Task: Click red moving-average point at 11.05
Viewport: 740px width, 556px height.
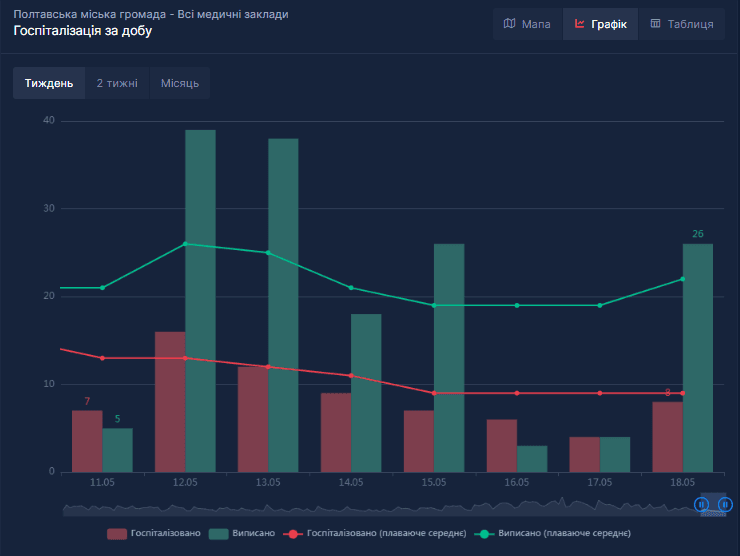Action: click(102, 358)
